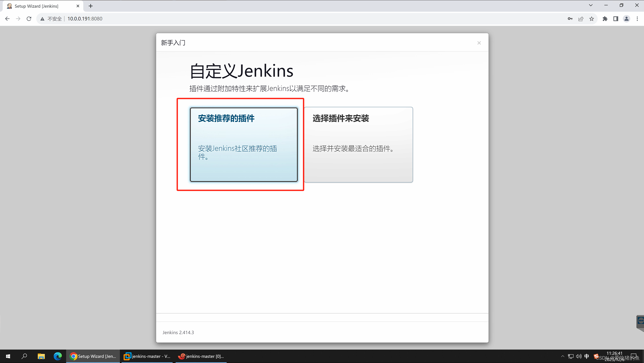The height and width of the screenshot is (363, 644).
Task: Reload the Jenkins page
Action: [x=29, y=19]
